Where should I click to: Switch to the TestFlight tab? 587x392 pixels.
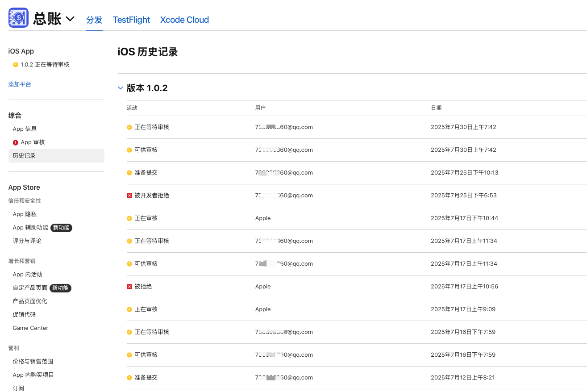(131, 20)
